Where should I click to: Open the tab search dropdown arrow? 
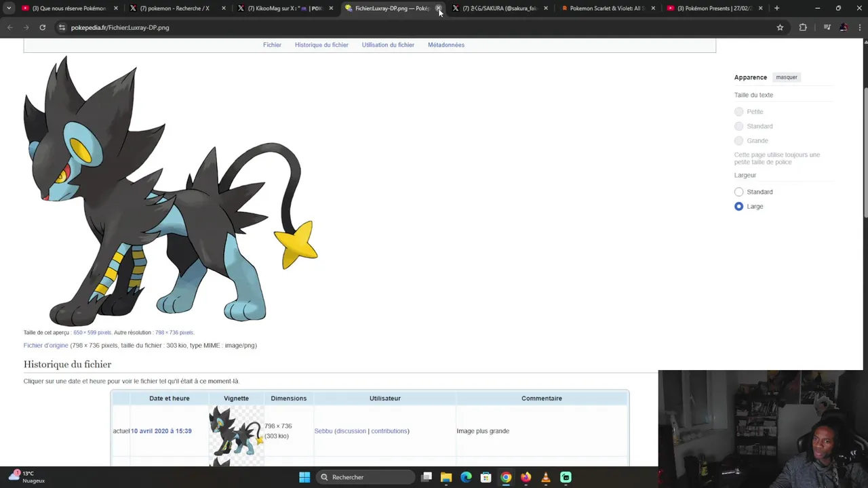tap(9, 8)
